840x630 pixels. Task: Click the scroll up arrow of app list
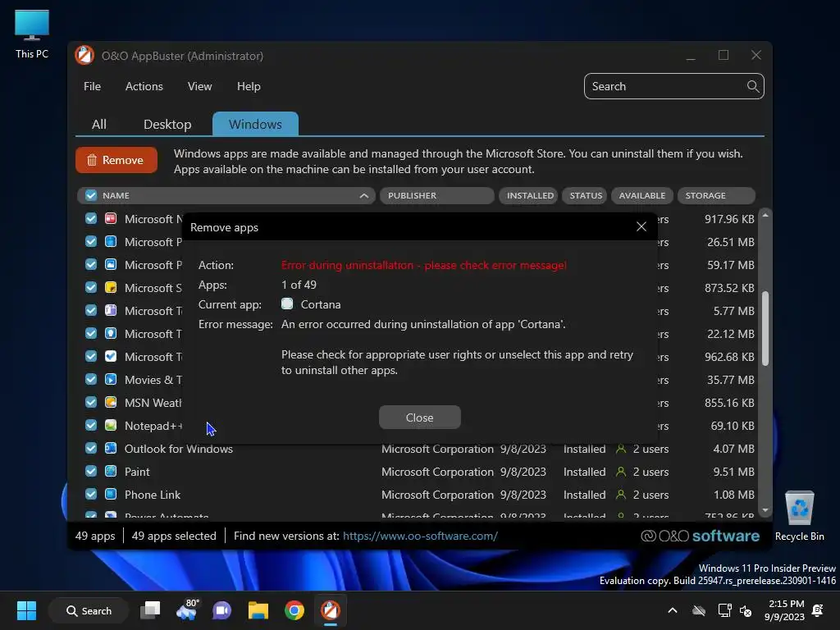[x=765, y=216]
